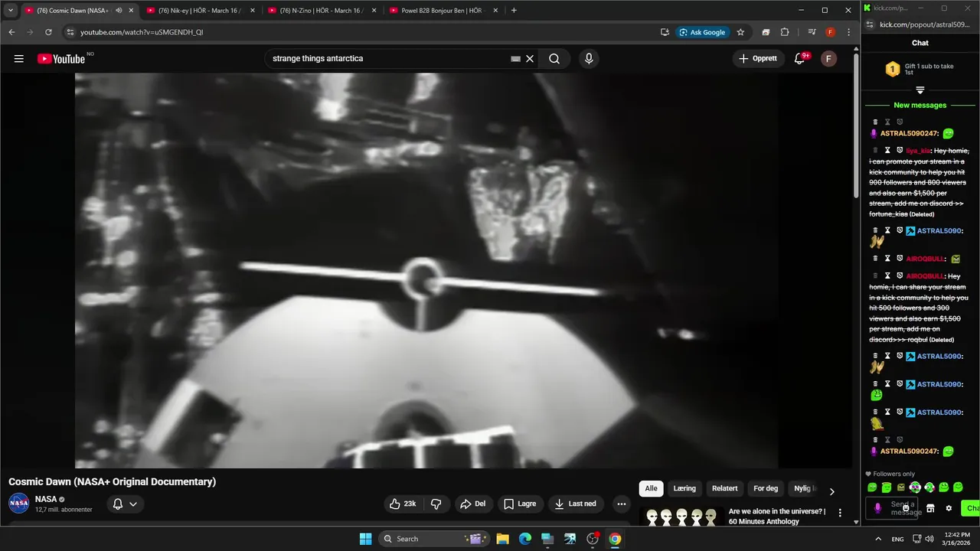
Task: Select the Alle filter chip
Action: click(651, 488)
